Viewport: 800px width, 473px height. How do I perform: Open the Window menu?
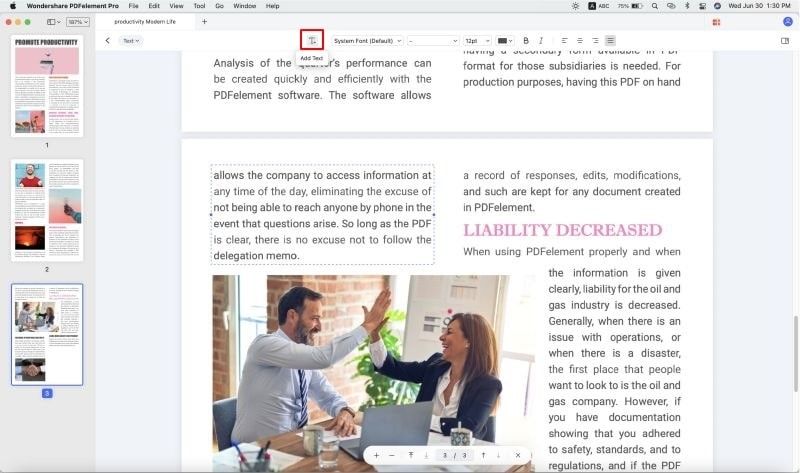click(x=244, y=6)
